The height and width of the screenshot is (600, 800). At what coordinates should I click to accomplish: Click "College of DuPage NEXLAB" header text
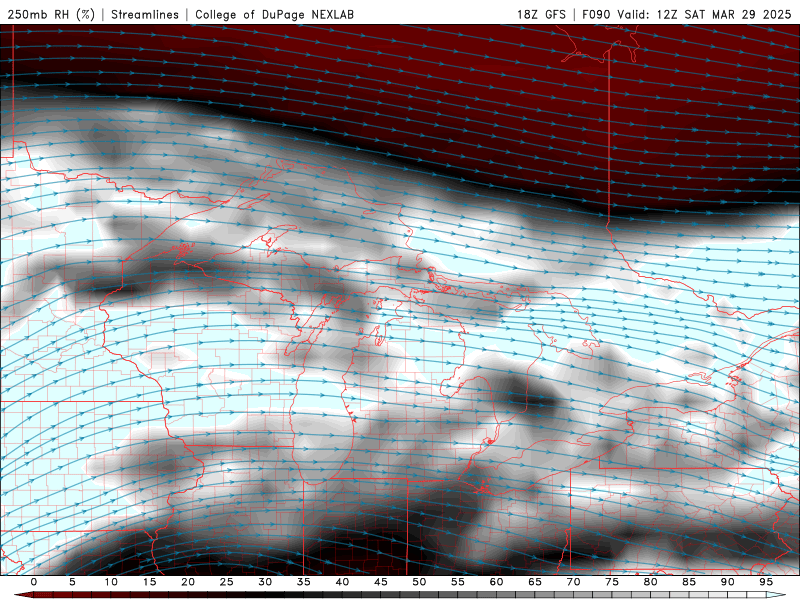(274, 14)
